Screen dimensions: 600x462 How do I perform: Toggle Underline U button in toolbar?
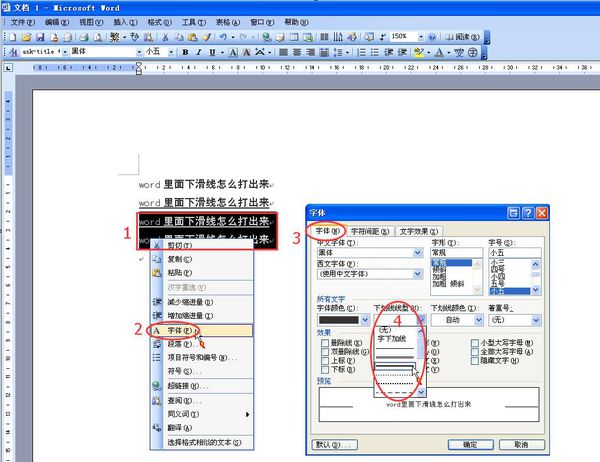coord(212,52)
